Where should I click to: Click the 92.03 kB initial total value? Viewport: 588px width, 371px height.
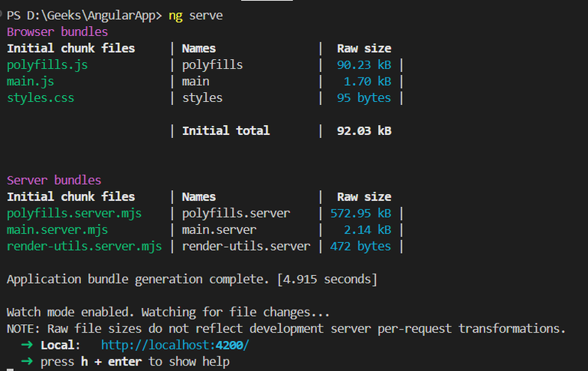pyautogui.click(x=364, y=131)
